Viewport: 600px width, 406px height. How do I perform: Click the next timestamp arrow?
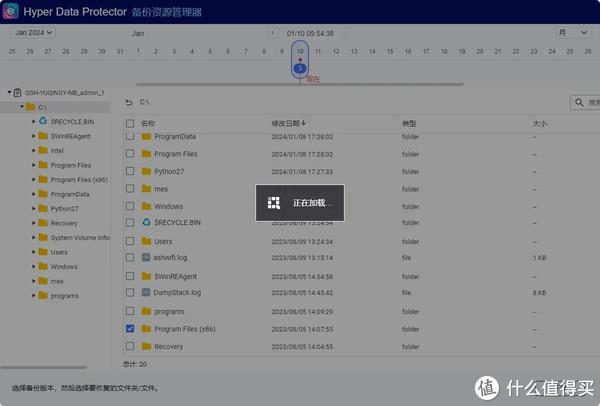tap(346, 33)
